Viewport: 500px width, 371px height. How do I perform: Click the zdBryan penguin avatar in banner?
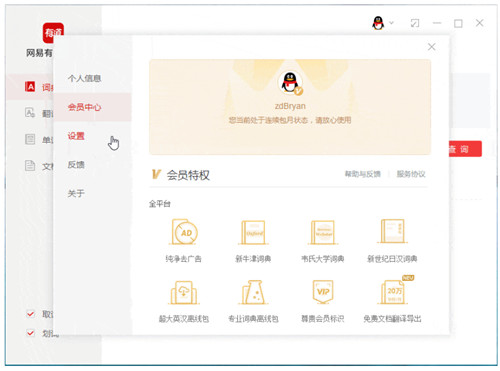290,83
